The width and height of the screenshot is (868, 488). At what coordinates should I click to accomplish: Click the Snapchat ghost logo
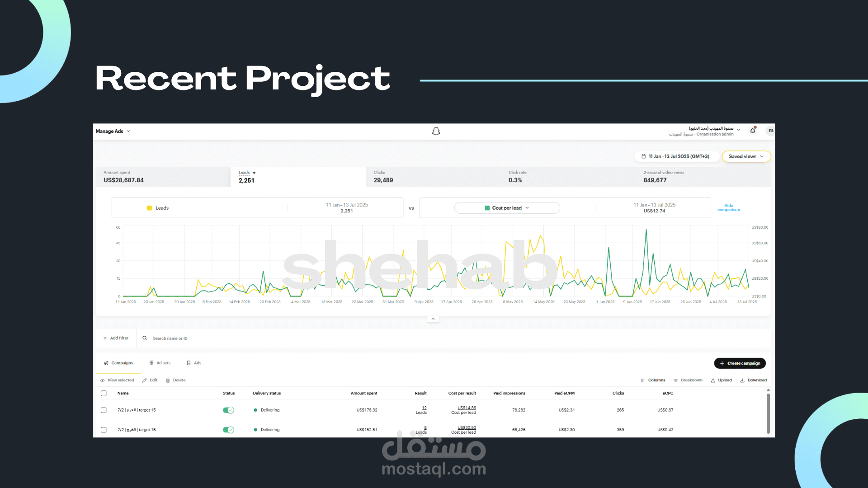click(x=436, y=131)
